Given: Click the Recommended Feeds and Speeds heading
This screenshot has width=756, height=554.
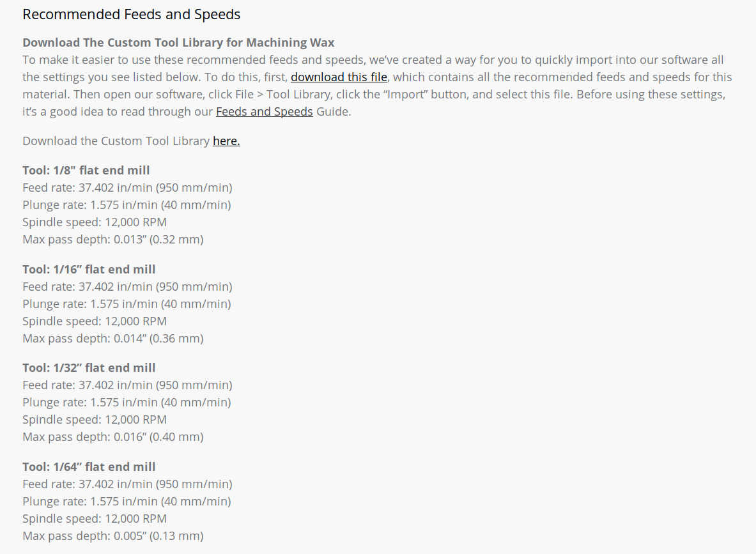Looking at the screenshot, I should click(131, 15).
